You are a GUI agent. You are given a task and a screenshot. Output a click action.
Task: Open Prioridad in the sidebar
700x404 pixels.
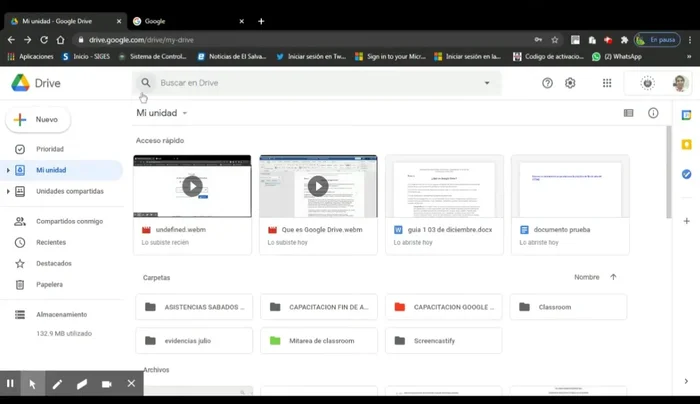point(50,149)
